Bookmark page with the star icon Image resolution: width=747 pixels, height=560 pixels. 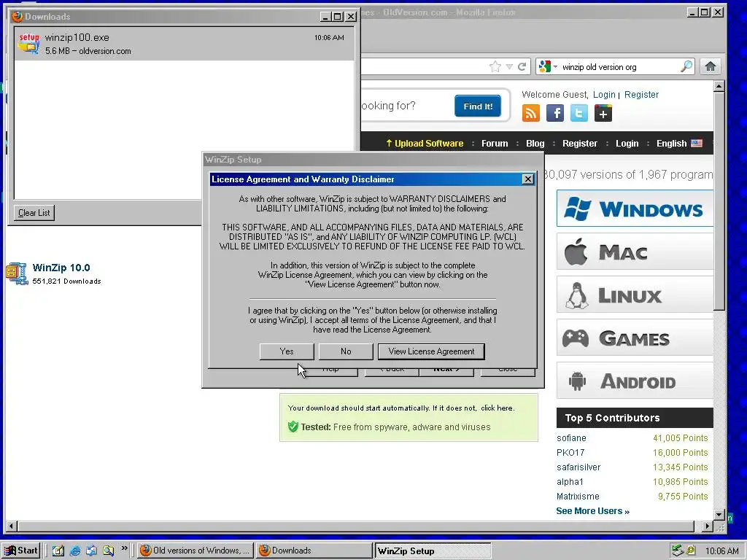click(495, 66)
